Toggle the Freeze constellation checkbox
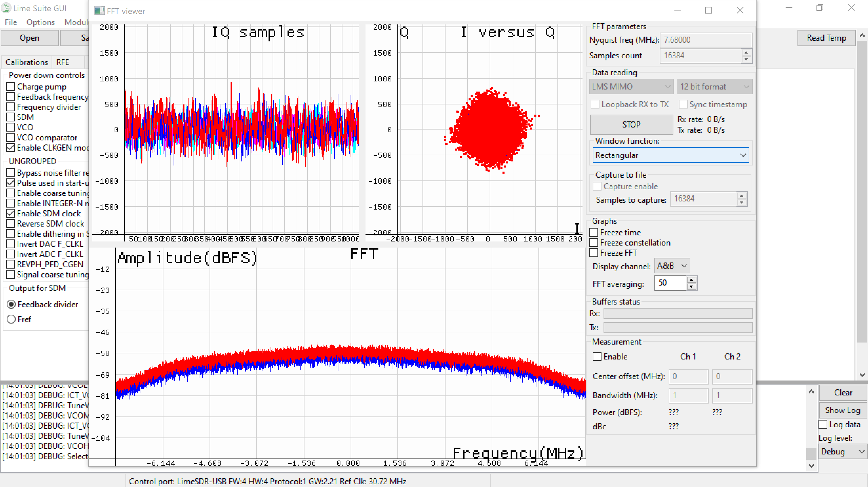 [594, 243]
